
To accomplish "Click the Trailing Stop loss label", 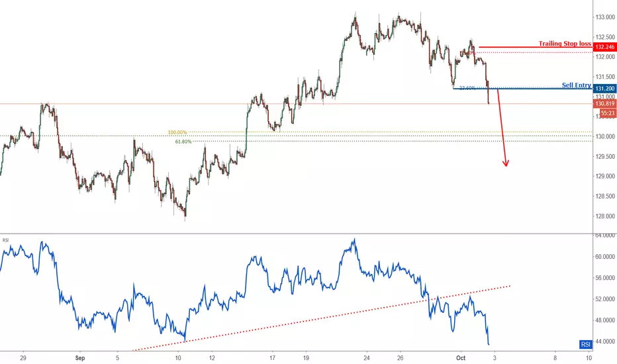I will coord(565,43).
